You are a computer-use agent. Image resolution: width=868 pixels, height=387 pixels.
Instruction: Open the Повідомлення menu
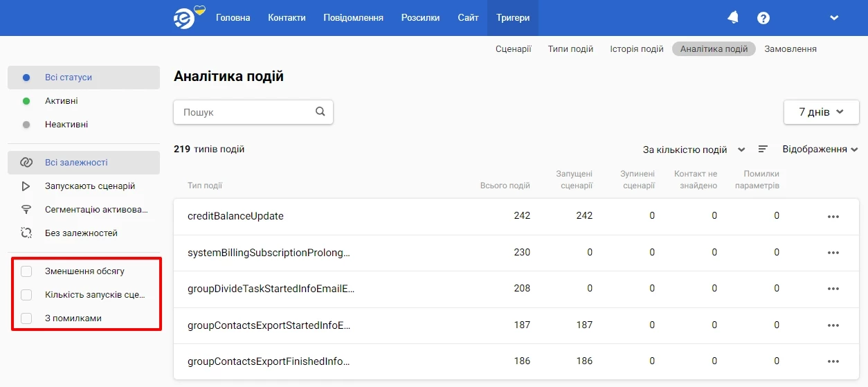pyautogui.click(x=353, y=18)
